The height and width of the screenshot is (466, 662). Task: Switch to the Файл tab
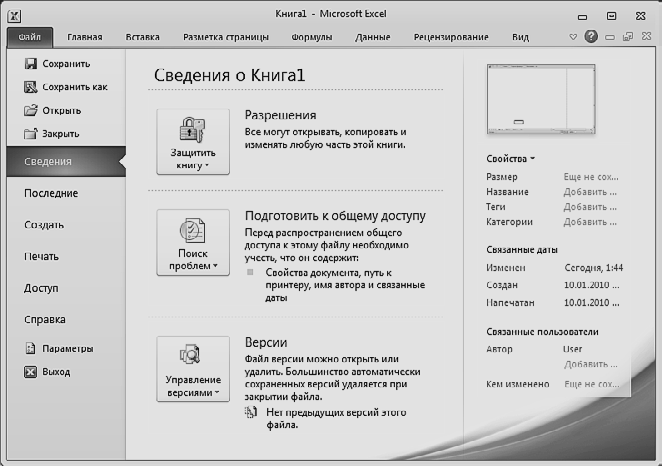30,37
